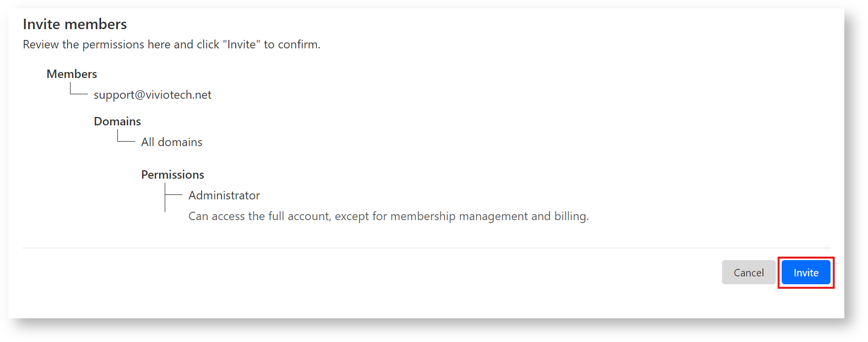Click the tree connector beside All domains

[125, 139]
